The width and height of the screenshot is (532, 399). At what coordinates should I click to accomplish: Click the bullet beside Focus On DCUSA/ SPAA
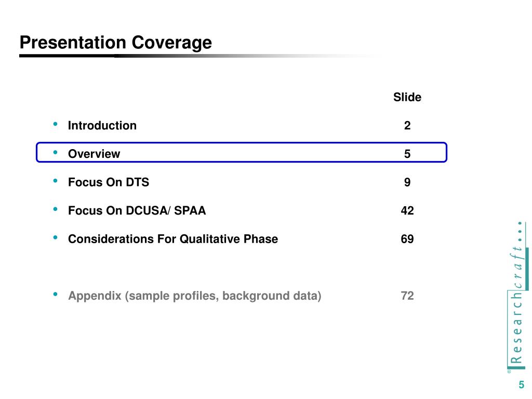(x=55, y=209)
